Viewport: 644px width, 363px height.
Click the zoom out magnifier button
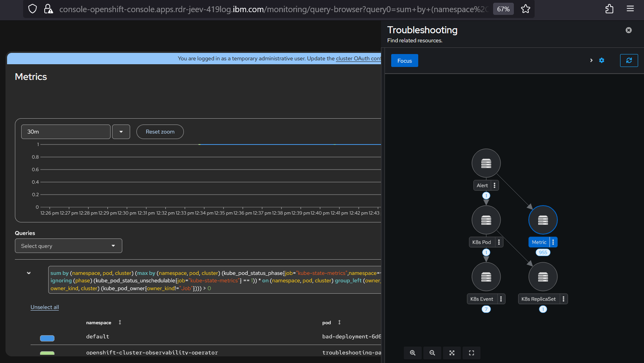click(x=432, y=353)
